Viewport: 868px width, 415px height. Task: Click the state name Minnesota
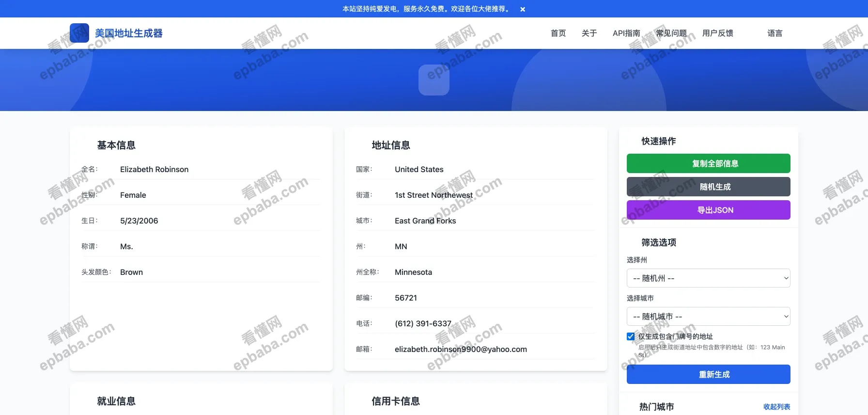click(x=413, y=272)
